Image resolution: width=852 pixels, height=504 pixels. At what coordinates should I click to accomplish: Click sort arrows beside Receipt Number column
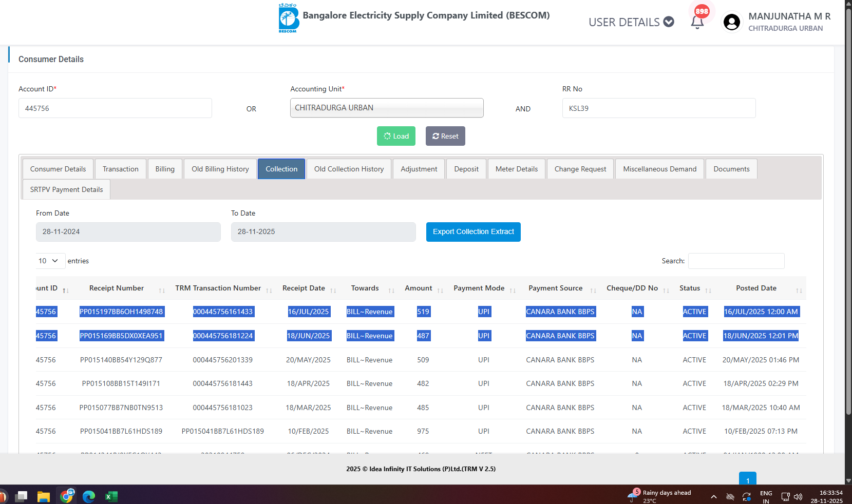[162, 290]
